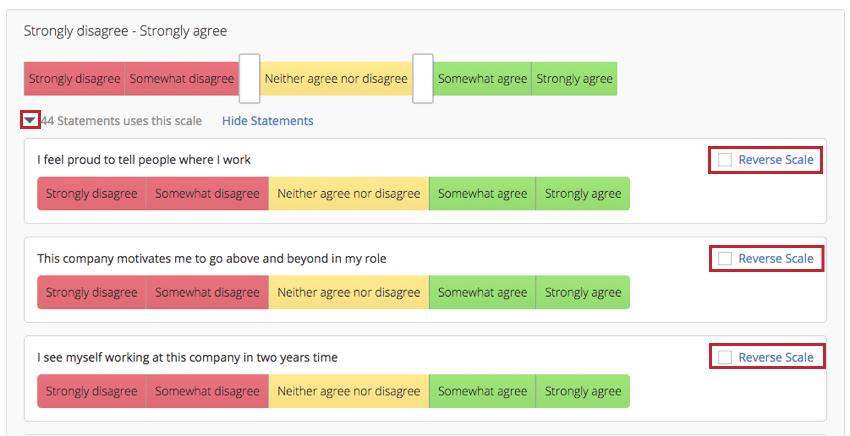Select slider handle before top Somewhat agree segment
The height and width of the screenshot is (436, 850).
423,79
